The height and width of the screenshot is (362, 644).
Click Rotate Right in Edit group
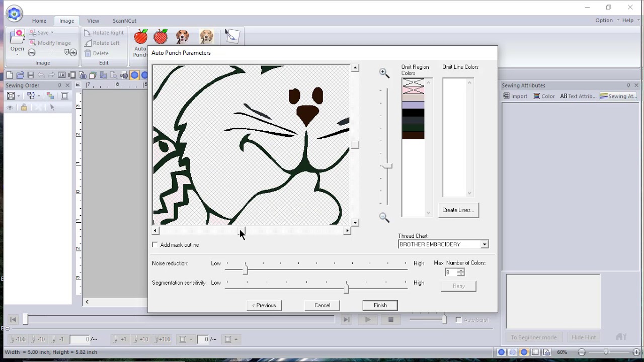(x=104, y=33)
